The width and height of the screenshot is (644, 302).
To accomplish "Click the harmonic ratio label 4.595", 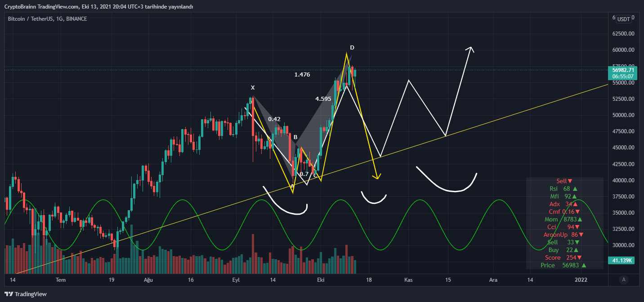I will tap(323, 99).
